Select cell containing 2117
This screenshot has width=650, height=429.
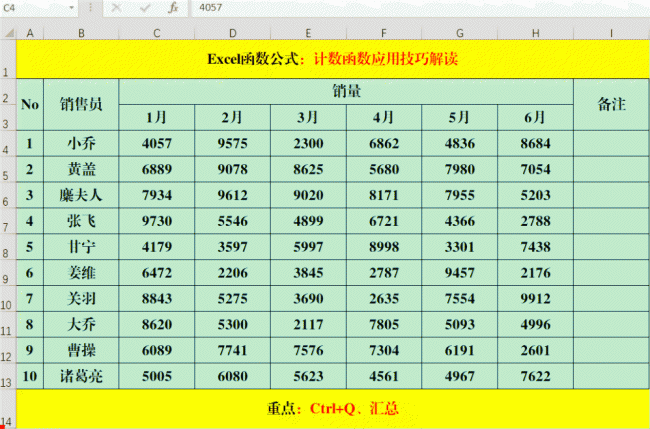point(308,325)
